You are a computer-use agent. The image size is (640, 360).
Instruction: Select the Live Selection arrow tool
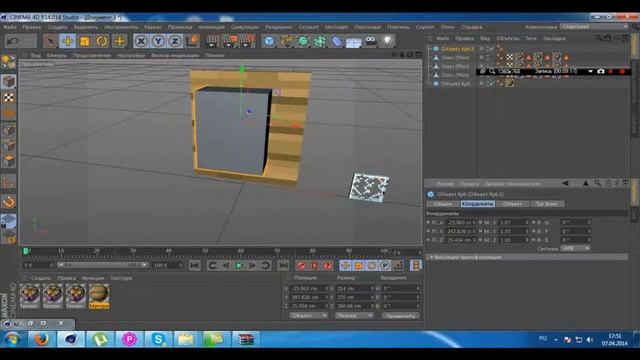click(50, 41)
